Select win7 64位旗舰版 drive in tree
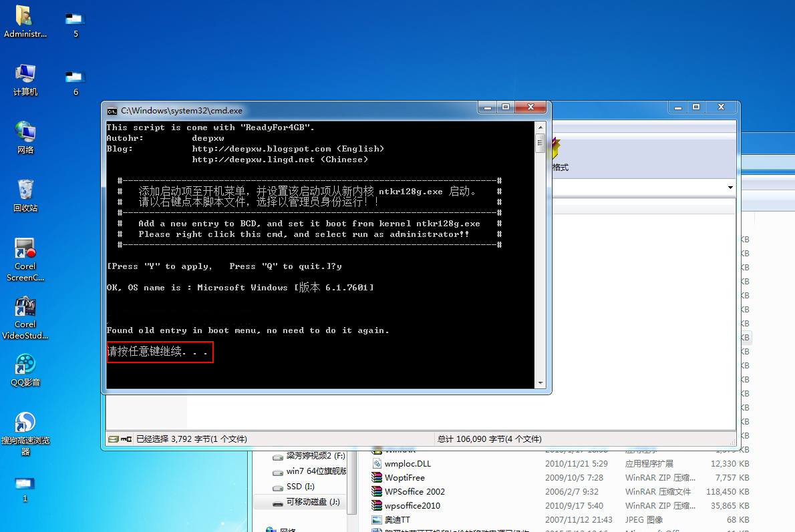Image resolution: width=795 pixels, height=532 pixels. [x=317, y=471]
